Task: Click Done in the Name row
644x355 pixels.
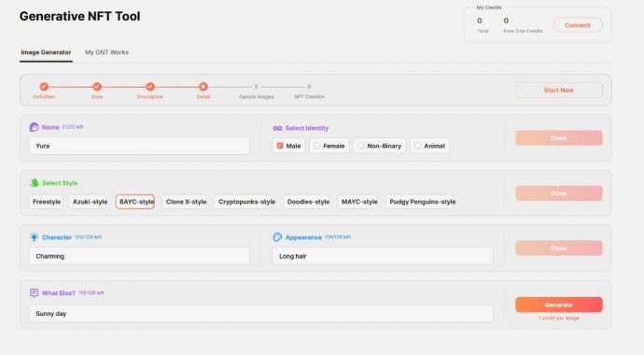Action: (x=559, y=138)
